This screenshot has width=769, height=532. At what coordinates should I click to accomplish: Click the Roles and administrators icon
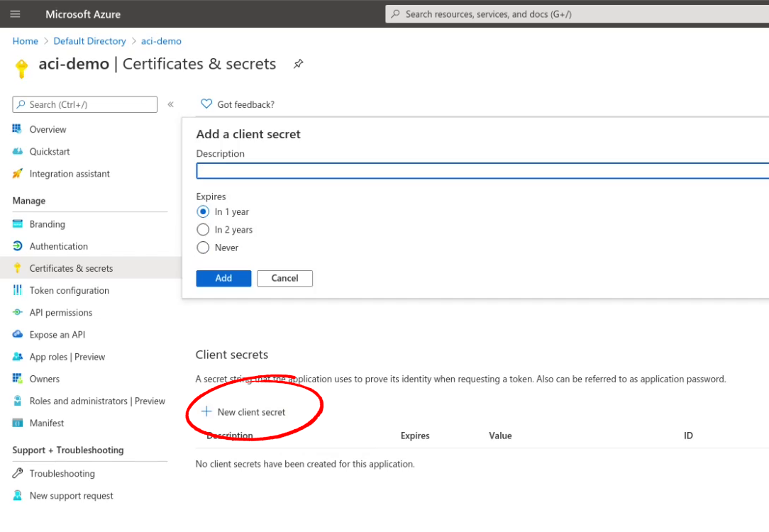(x=17, y=401)
